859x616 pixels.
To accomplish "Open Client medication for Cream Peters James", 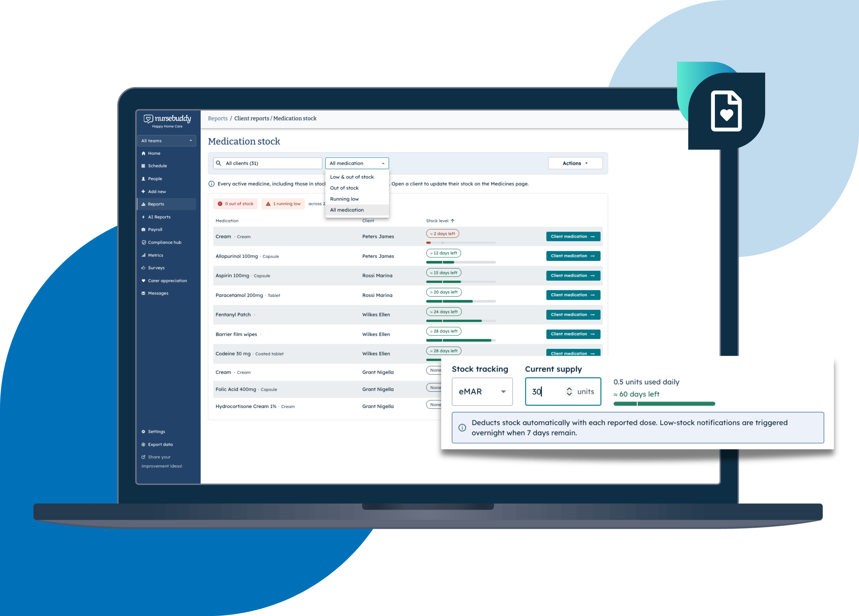I will tap(573, 237).
